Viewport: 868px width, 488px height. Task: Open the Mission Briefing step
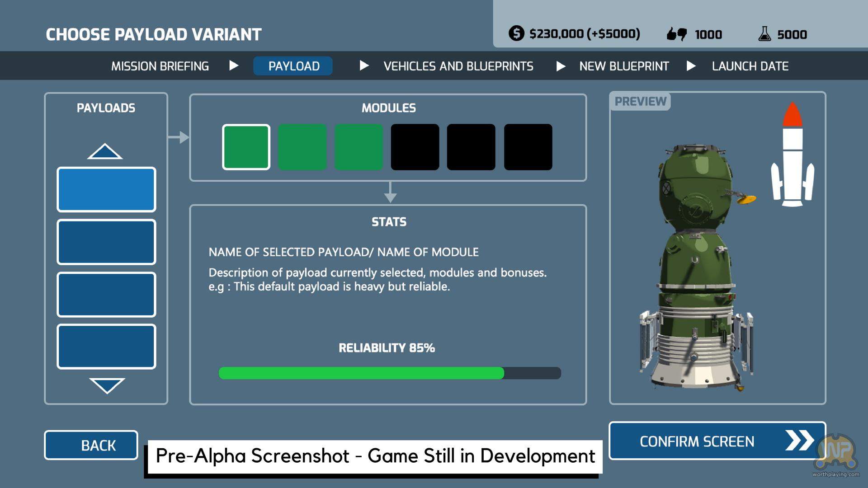click(160, 66)
